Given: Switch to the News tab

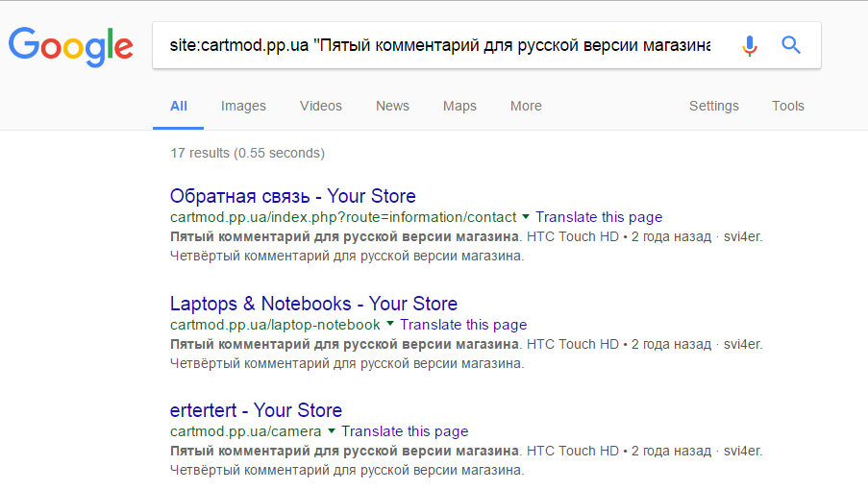Looking at the screenshot, I should (392, 106).
